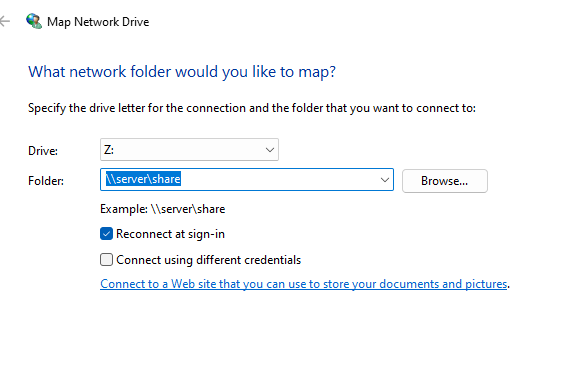Image resolution: width=580 pixels, height=379 pixels.
Task: Click the Example: \\server\share hint text
Action: (x=162, y=209)
